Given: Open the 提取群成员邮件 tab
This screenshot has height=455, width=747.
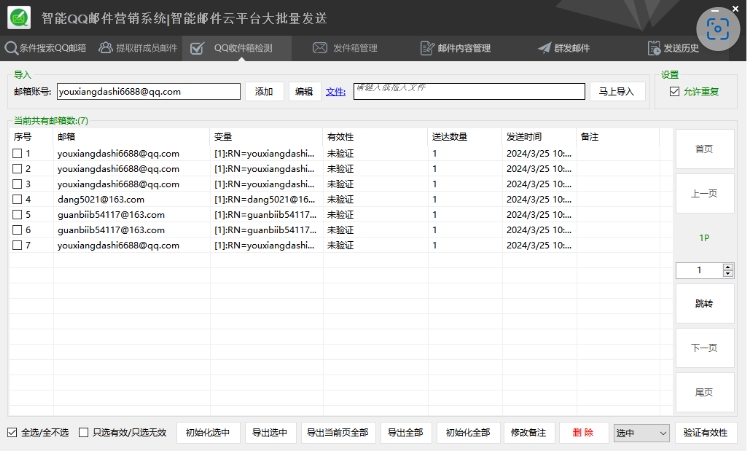Looking at the screenshot, I should (138, 48).
